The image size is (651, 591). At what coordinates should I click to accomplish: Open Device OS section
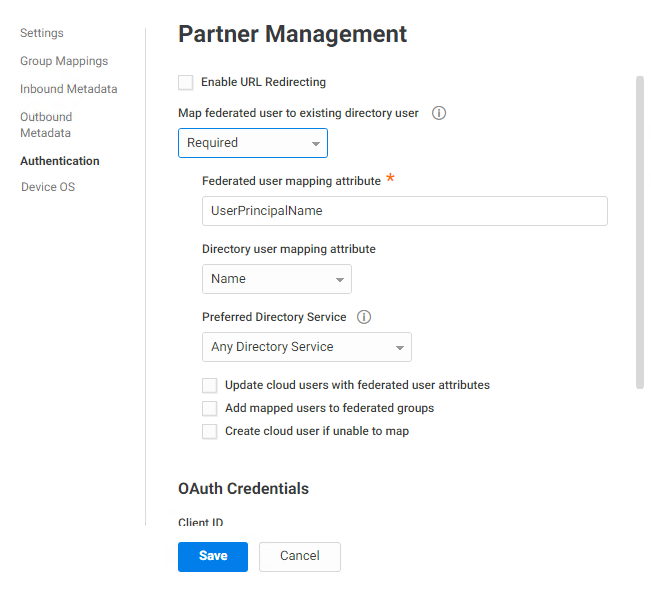[x=48, y=187]
